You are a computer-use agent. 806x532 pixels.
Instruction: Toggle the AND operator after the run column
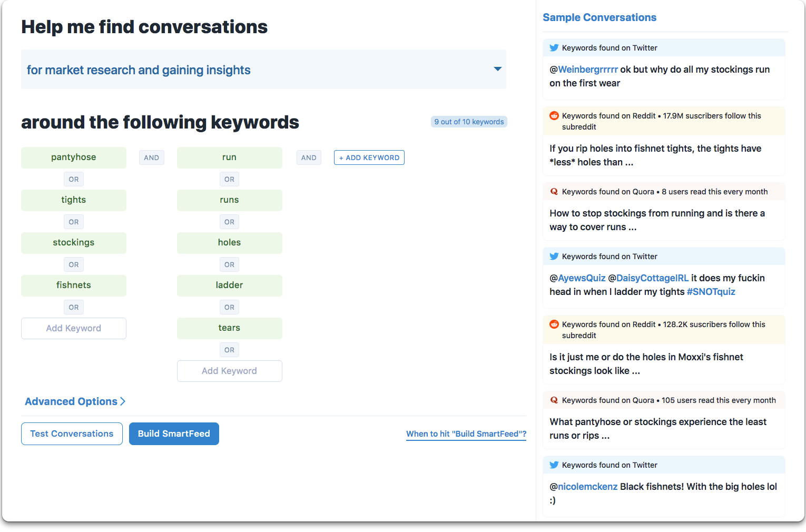click(x=309, y=157)
